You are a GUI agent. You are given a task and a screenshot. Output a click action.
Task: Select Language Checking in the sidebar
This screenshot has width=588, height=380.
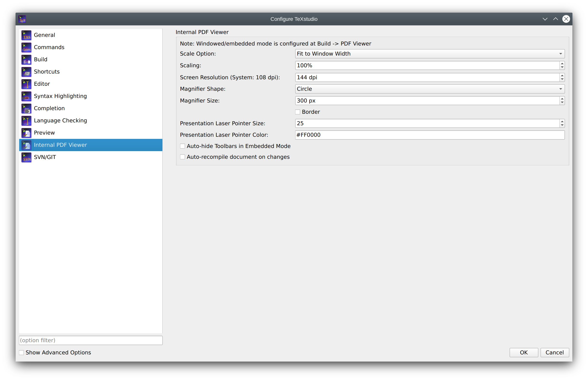coord(60,120)
